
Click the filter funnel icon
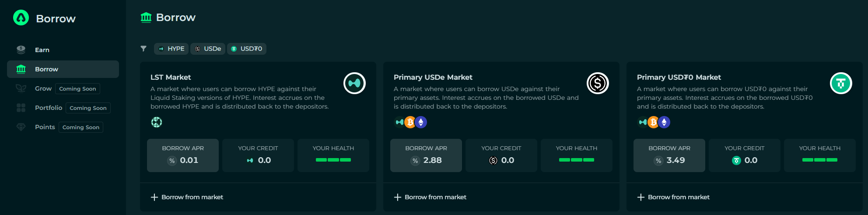[143, 49]
